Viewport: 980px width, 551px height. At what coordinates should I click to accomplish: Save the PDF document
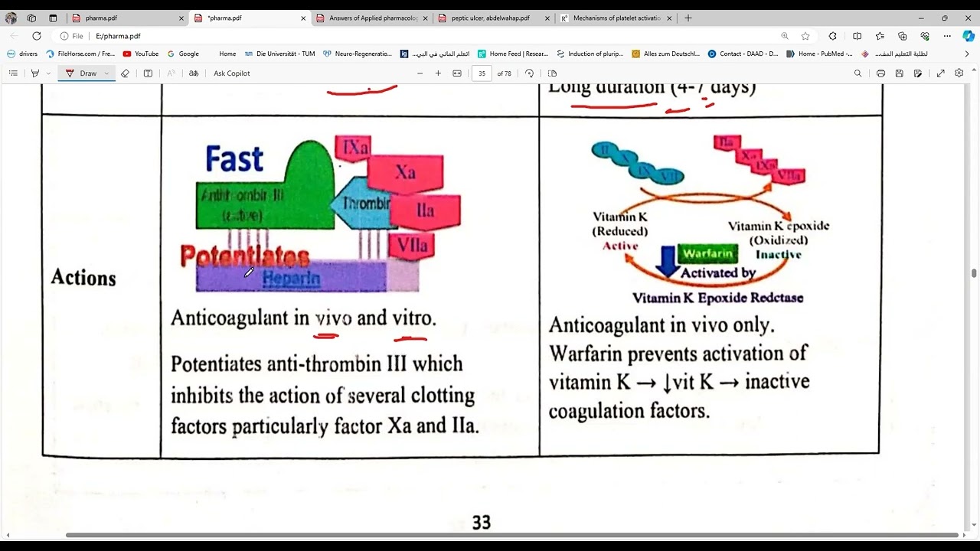coord(899,73)
